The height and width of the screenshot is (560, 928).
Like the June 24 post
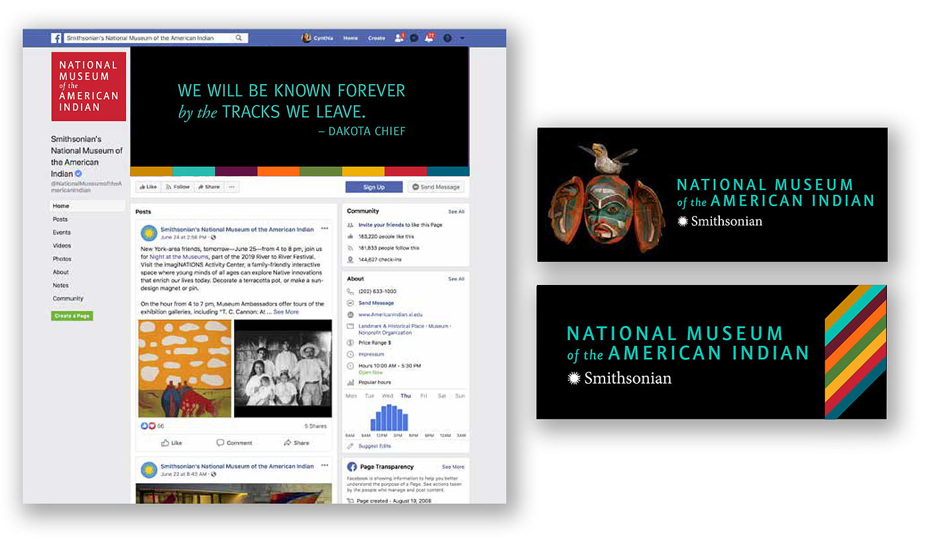tap(172, 443)
